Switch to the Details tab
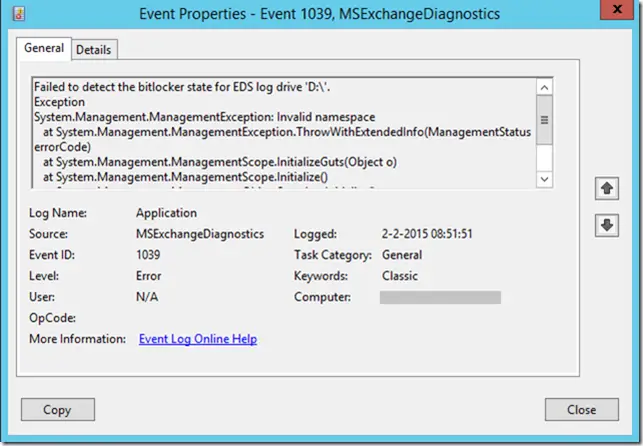The image size is (643, 446). coord(94,50)
